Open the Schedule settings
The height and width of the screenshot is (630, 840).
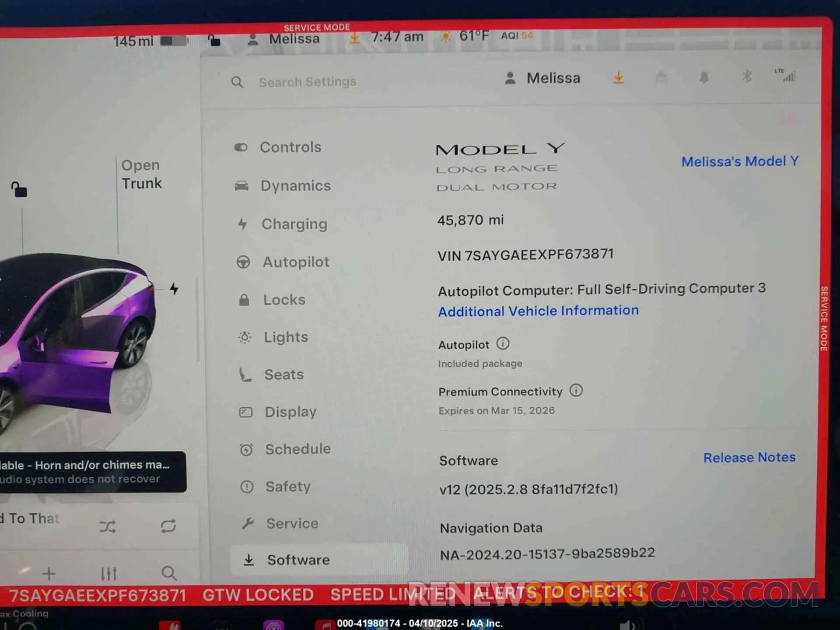click(x=285, y=449)
